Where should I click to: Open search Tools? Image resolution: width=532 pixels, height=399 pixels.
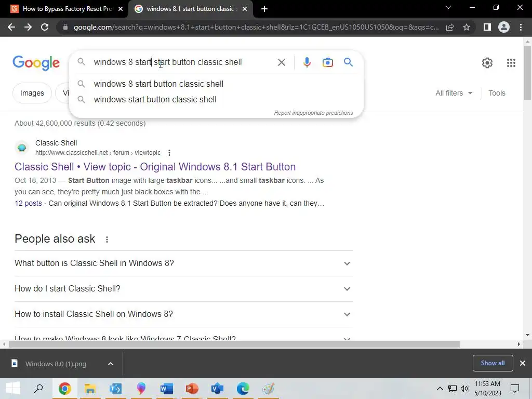(x=497, y=93)
